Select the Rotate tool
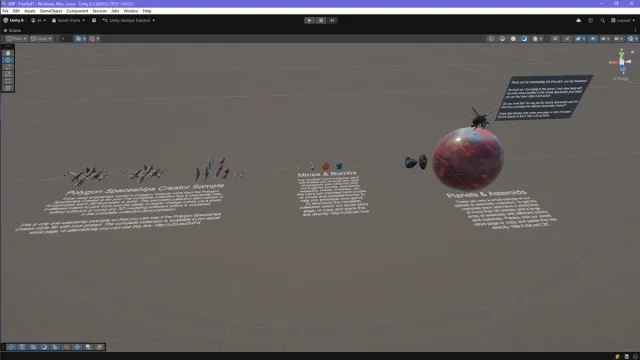The image size is (640, 360). [8, 67]
